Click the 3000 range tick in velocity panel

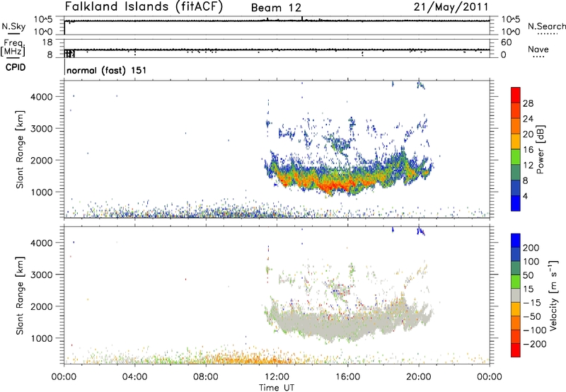tap(42, 275)
